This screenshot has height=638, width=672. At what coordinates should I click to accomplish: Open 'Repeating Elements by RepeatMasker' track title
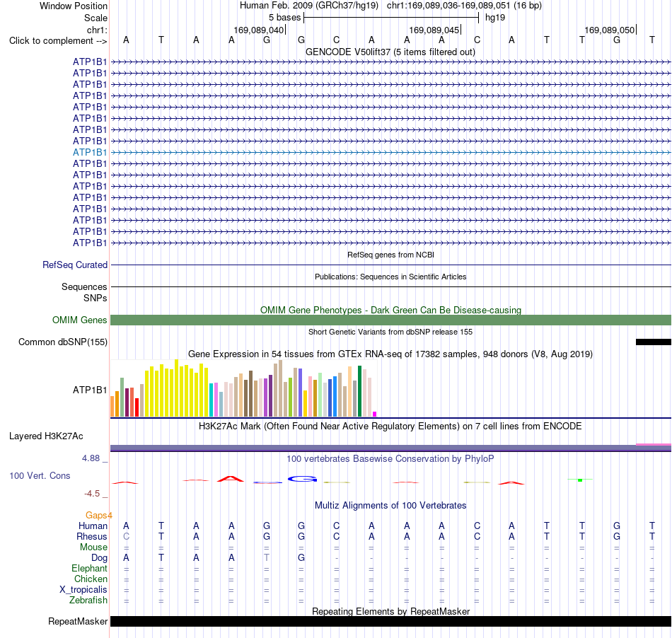tap(390, 611)
